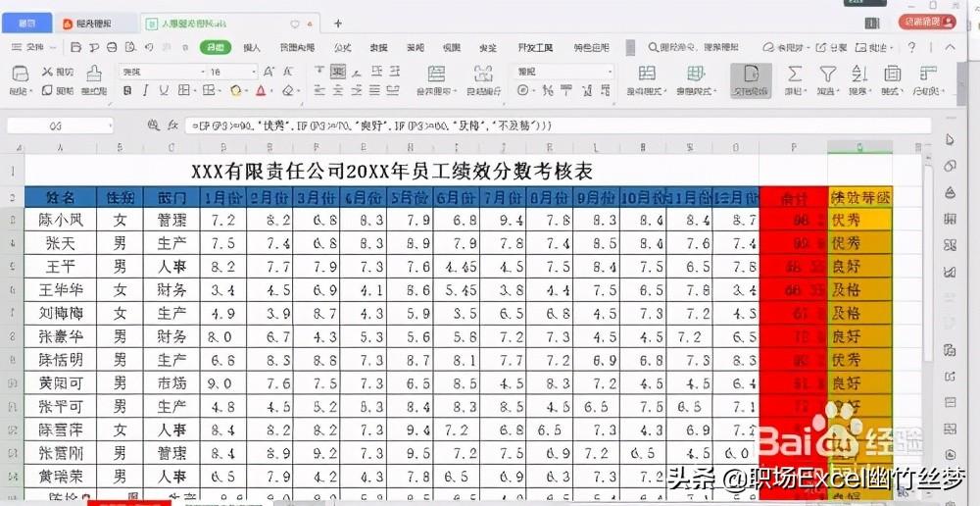
Task: Click the Table Style icon
Action: point(696,74)
